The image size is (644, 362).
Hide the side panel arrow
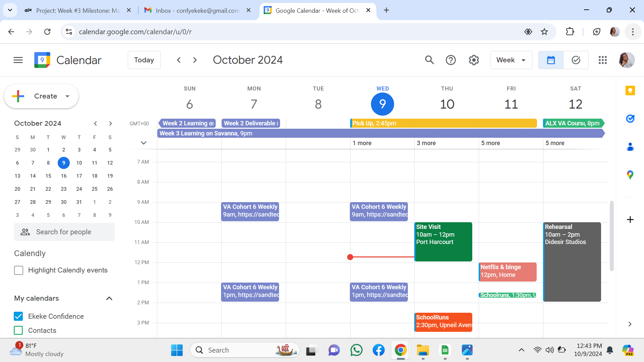tap(630, 324)
